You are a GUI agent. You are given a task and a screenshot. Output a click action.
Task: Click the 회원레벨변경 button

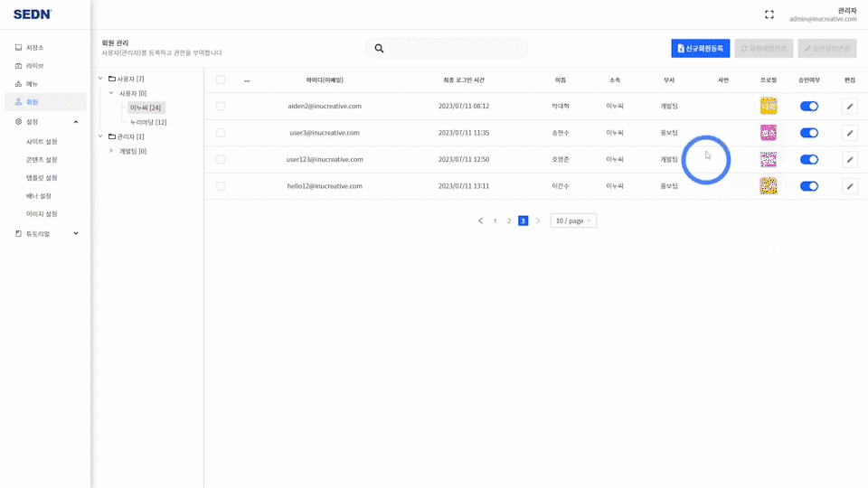[x=764, y=49]
